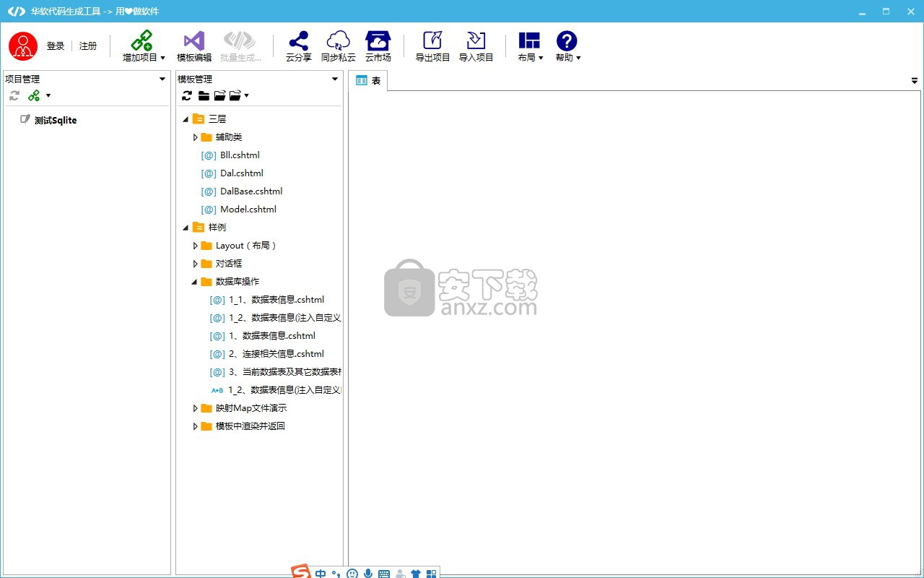
Task: Open the 布局 layout dropdown
Action: click(x=530, y=46)
